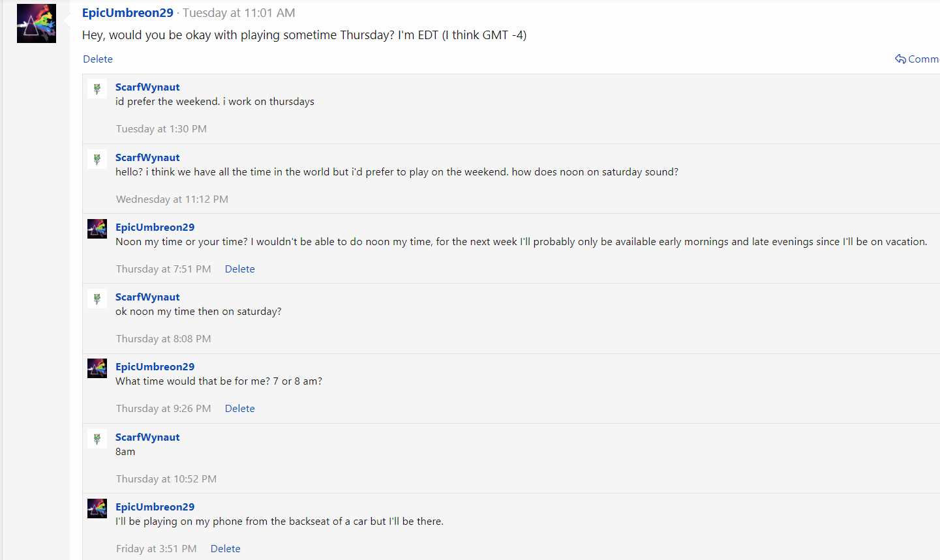This screenshot has width=940, height=560.
Task: Open EpicUmbreon29 profile link in main post
Action: tap(128, 13)
